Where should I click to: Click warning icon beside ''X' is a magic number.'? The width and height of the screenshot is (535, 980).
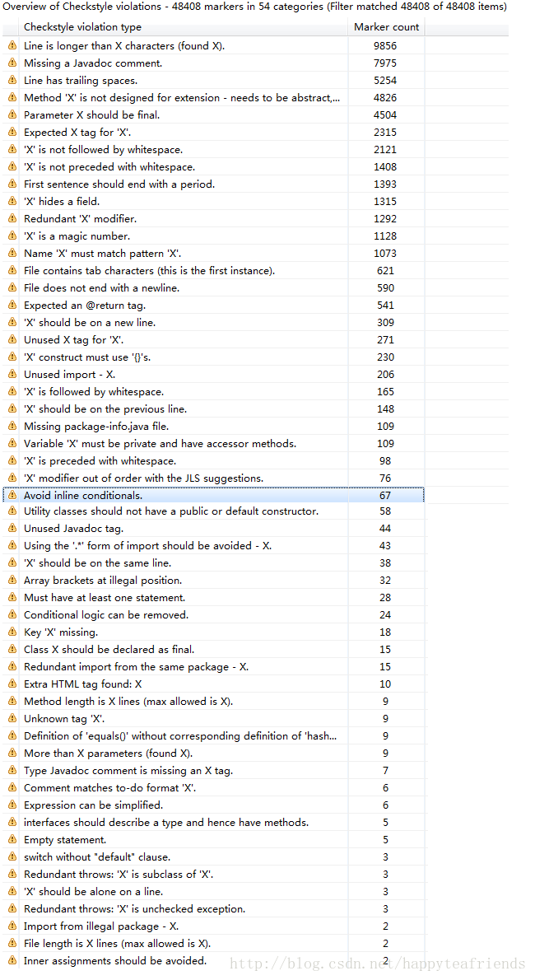pyautogui.click(x=12, y=236)
